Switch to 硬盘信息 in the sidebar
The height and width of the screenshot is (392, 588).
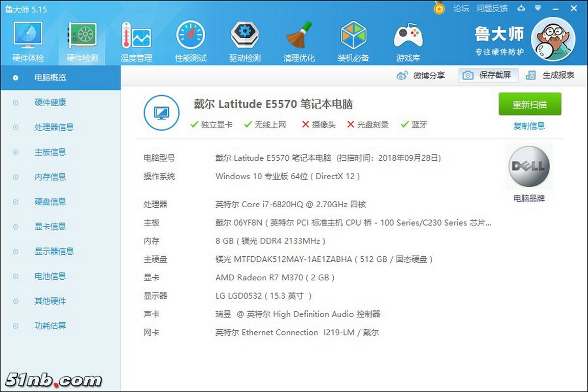50,202
